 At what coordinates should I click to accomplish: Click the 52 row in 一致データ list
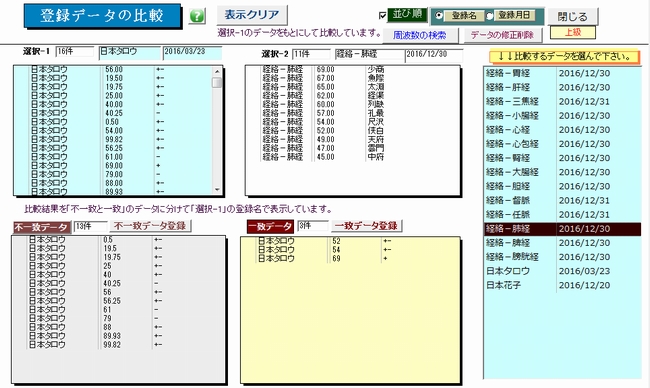[x=350, y=241]
